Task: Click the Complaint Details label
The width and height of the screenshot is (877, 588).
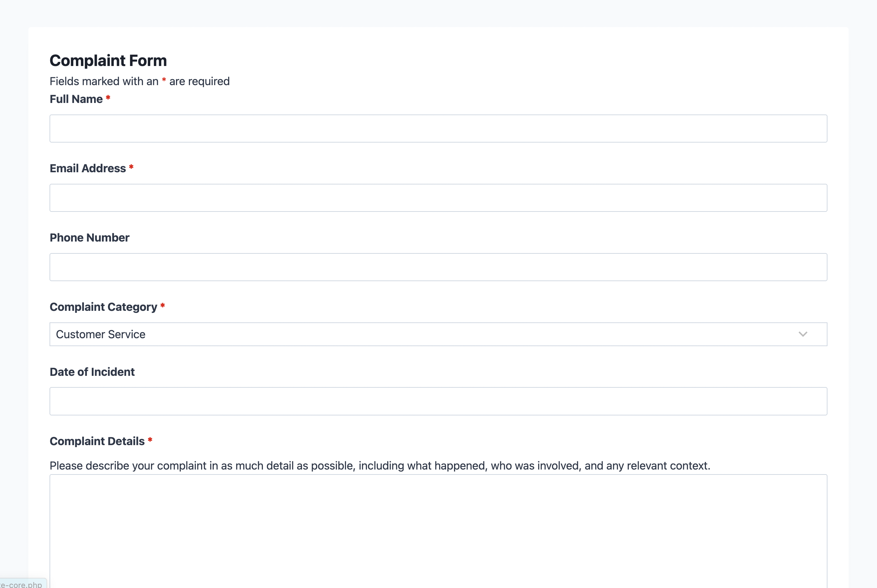Action: pos(97,441)
